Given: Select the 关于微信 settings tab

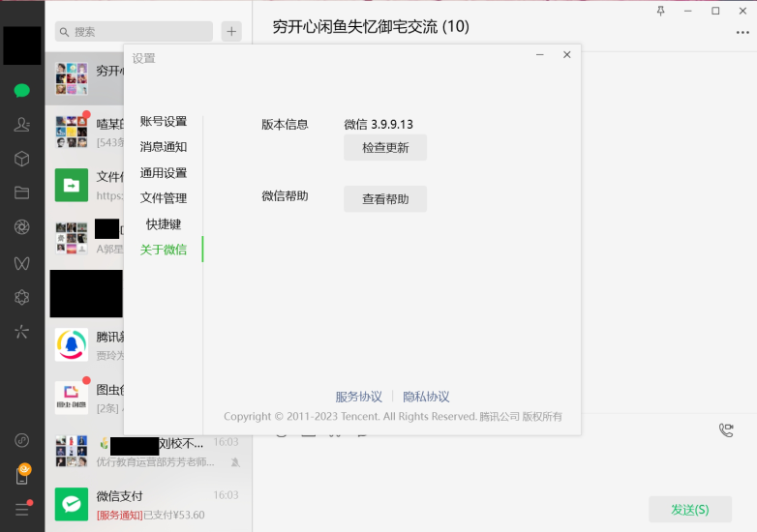Looking at the screenshot, I should tap(164, 250).
